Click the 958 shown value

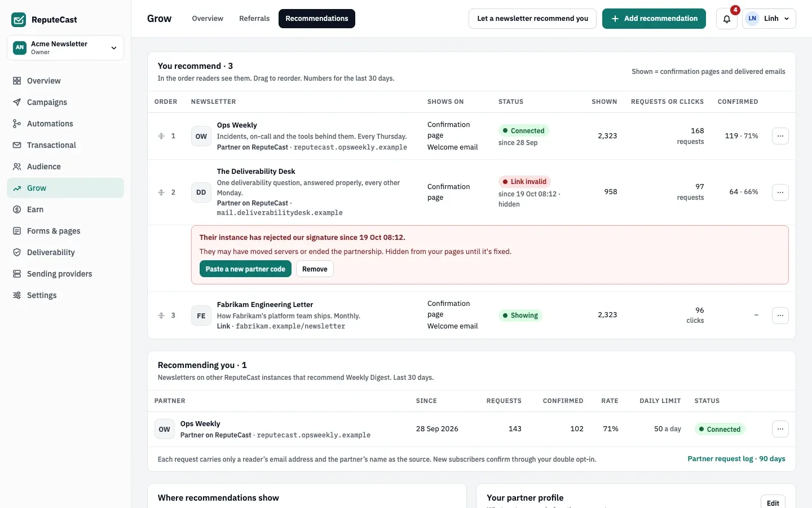click(x=611, y=192)
